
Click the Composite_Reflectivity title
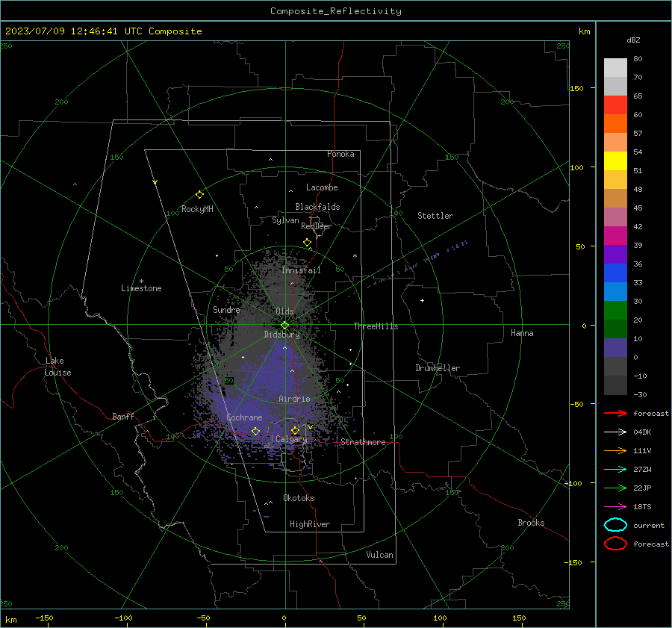(336, 11)
